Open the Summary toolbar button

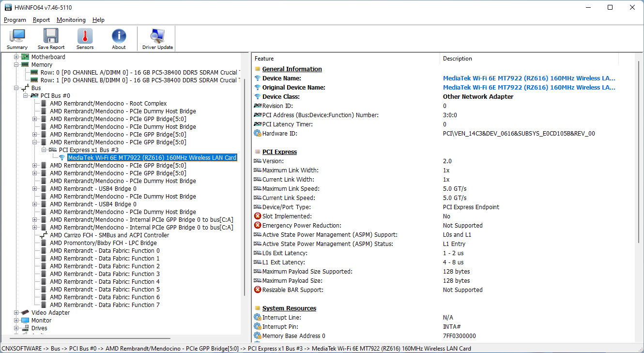click(17, 39)
